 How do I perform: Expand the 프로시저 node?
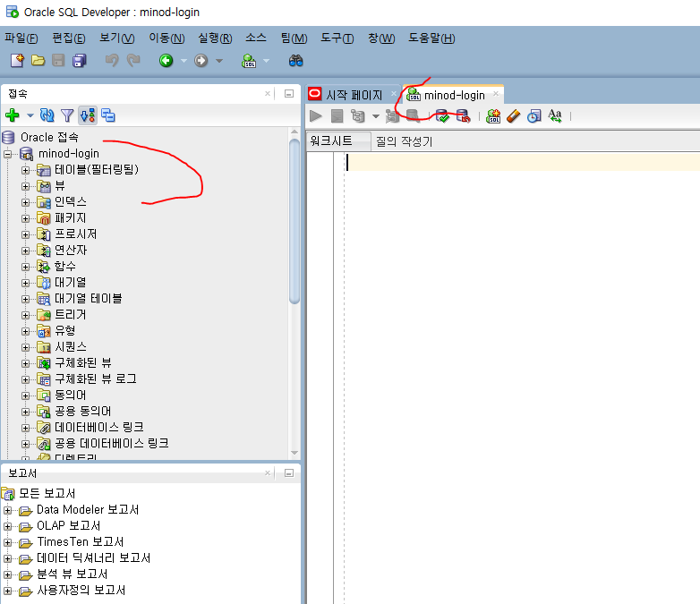(25, 234)
